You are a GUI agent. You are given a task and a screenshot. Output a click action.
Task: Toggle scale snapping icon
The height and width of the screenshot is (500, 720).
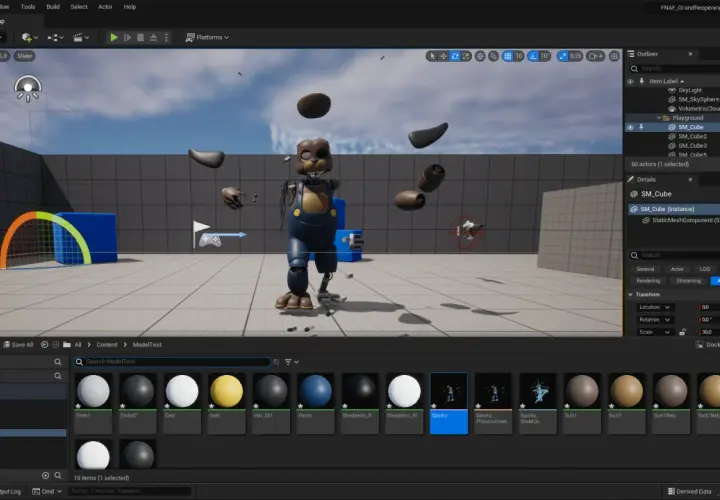(562, 56)
